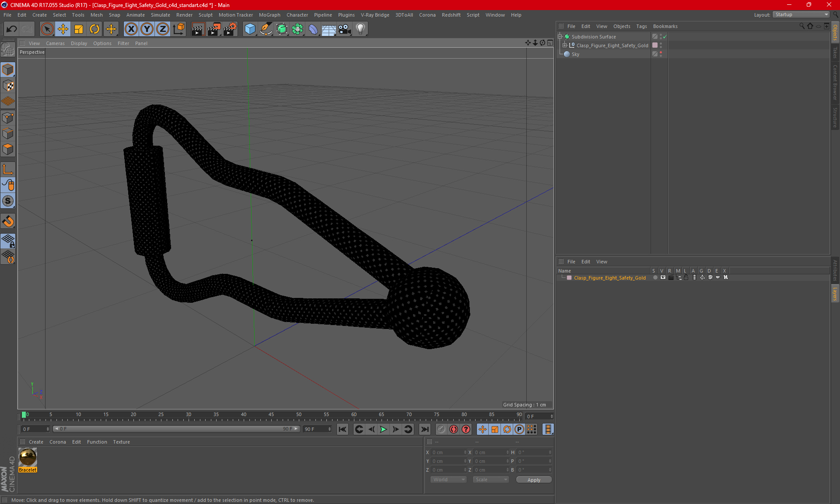
Task: Select the Bracelet material thumbnail
Action: click(x=28, y=458)
